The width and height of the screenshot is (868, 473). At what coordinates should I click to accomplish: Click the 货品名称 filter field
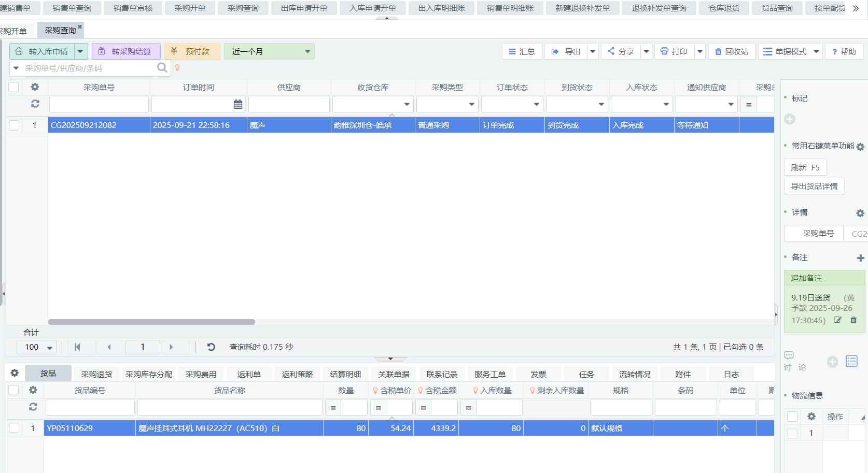click(230, 407)
